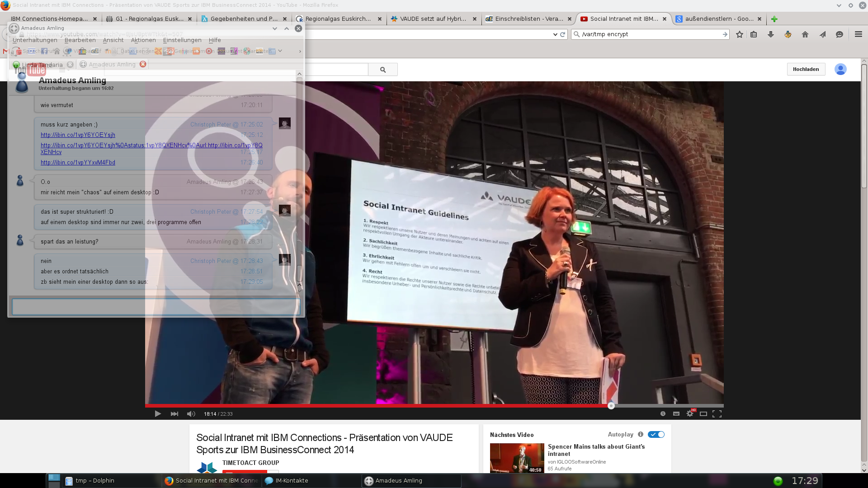Close the Social Intranet mit IBM tab
868x488 pixels.
(665, 19)
